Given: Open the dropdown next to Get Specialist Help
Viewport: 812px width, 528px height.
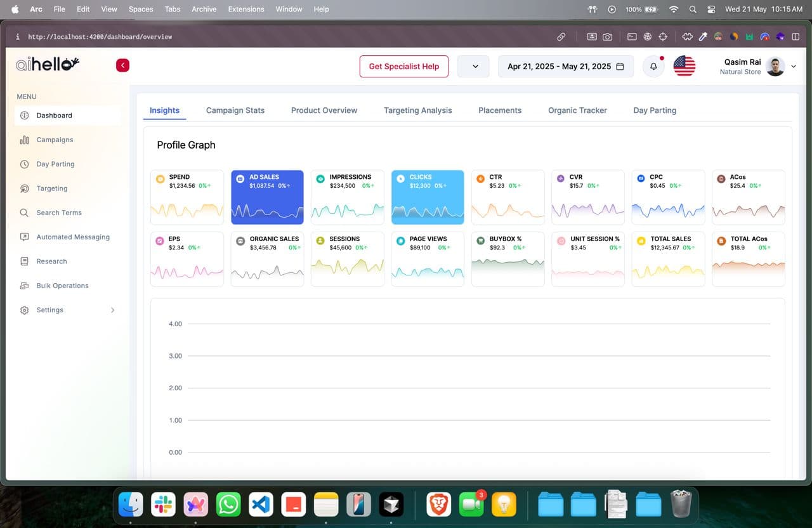Looking at the screenshot, I should tap(473, 66).
